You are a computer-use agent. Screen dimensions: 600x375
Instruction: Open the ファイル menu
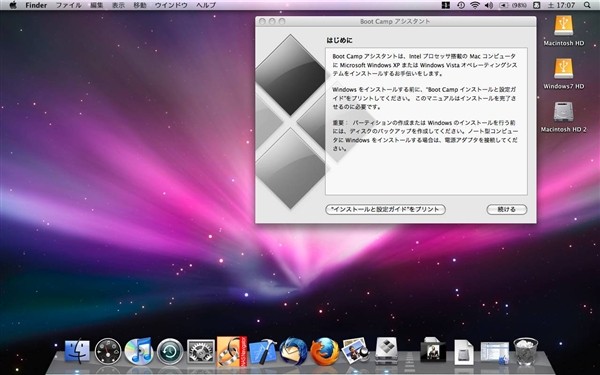[68, 5]
